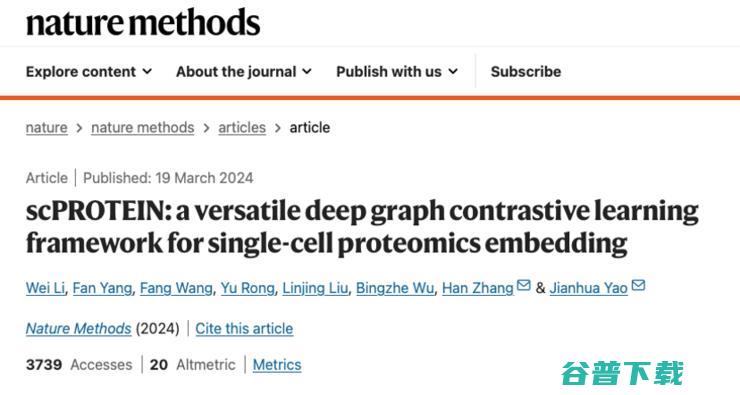Open the Nature Methods journal citation link
This screenshot has height=395, width=740.
79,328
